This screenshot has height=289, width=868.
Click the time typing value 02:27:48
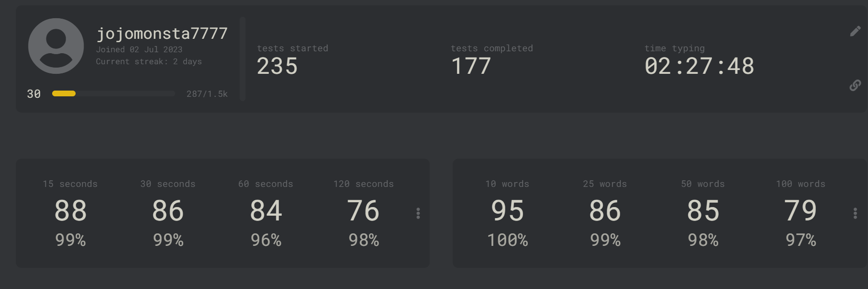click(699, 66)
